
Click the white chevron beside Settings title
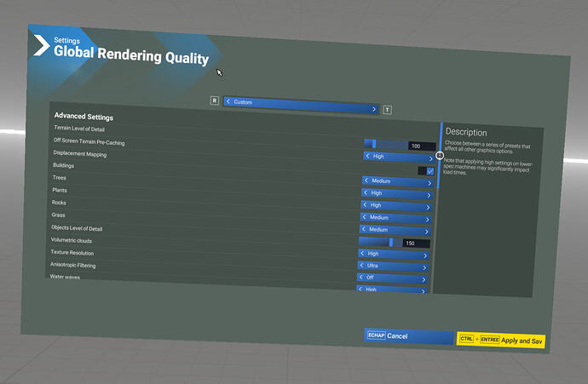pyautogui.click(x=41, y=45)
